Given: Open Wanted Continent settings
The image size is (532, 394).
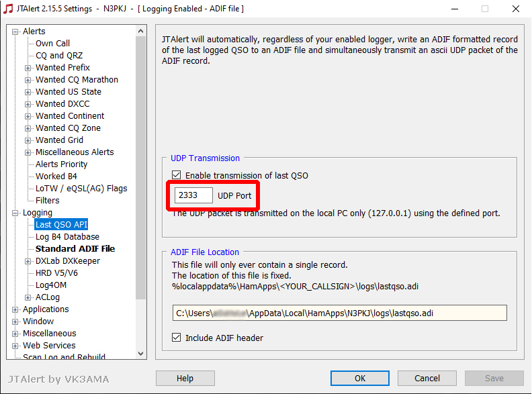Looking at the screenshot, I should (x=70, y=116).
